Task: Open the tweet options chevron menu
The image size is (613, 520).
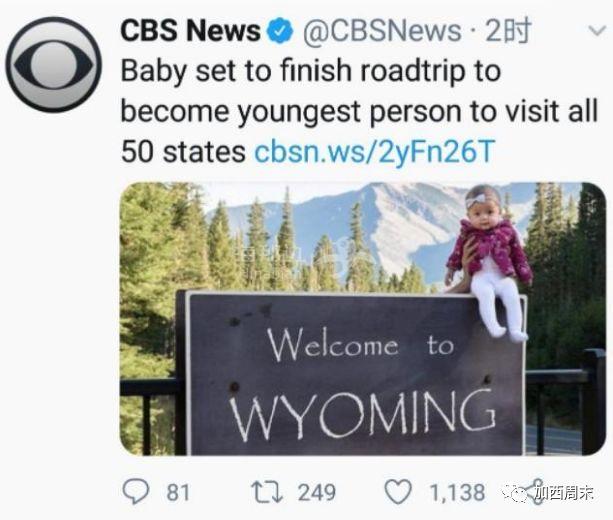Action: tap(597, 31)
